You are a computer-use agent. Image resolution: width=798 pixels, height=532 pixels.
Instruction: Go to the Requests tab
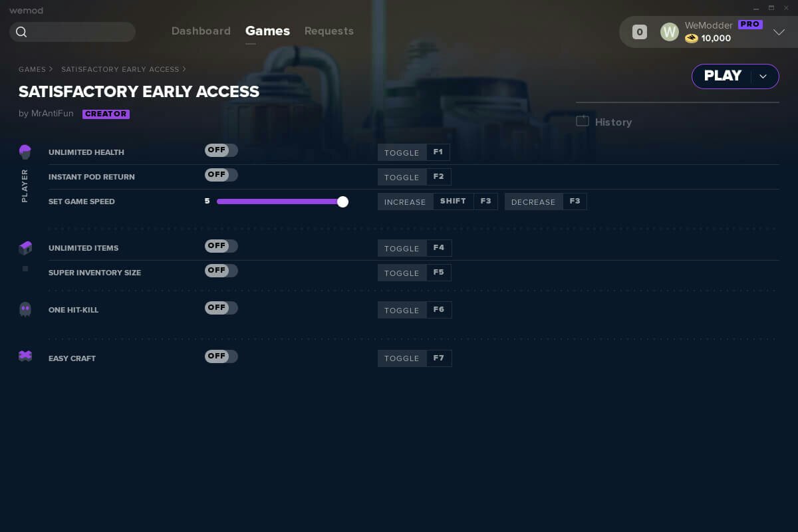[x=329, y=31]
